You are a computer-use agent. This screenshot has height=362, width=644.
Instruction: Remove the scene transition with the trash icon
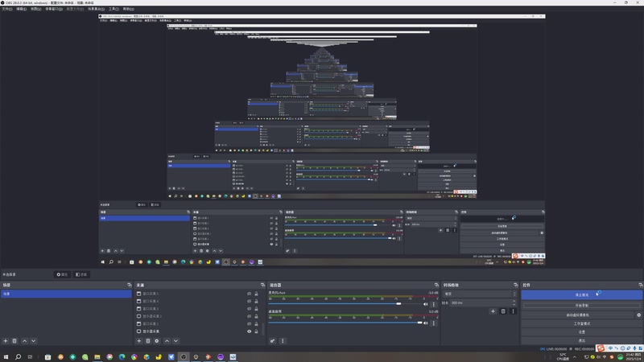click(503, 311)
